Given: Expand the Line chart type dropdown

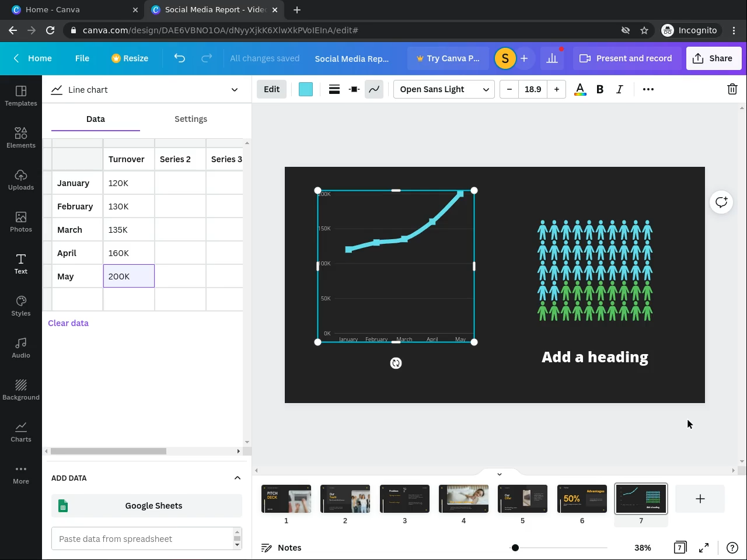Looking at the screenshot, I should pos(145,90).
